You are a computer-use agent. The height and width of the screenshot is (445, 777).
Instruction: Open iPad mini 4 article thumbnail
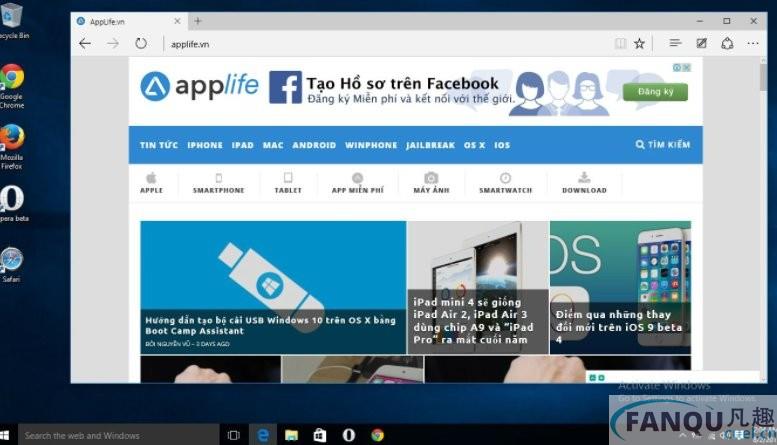coord(478,287)
